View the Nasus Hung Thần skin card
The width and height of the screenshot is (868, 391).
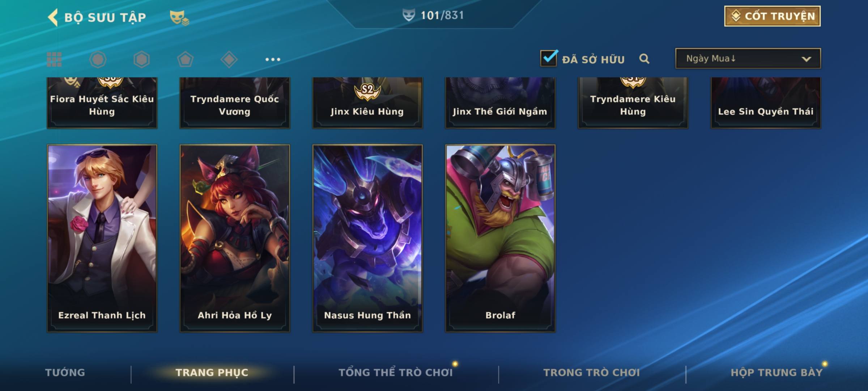(x=367, y=238)
